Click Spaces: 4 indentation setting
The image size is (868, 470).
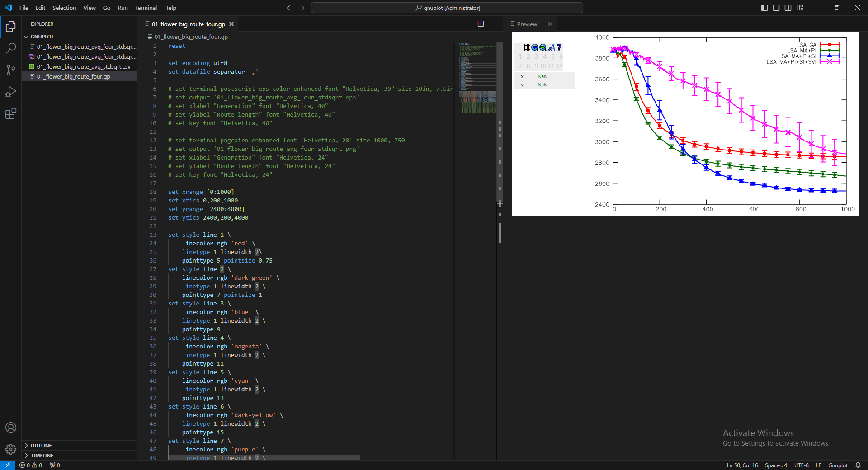point(776,465)
